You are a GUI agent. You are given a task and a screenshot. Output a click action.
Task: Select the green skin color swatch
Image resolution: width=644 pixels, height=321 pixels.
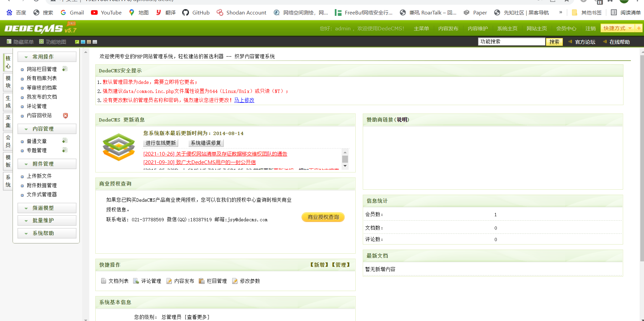pos(77,42)
